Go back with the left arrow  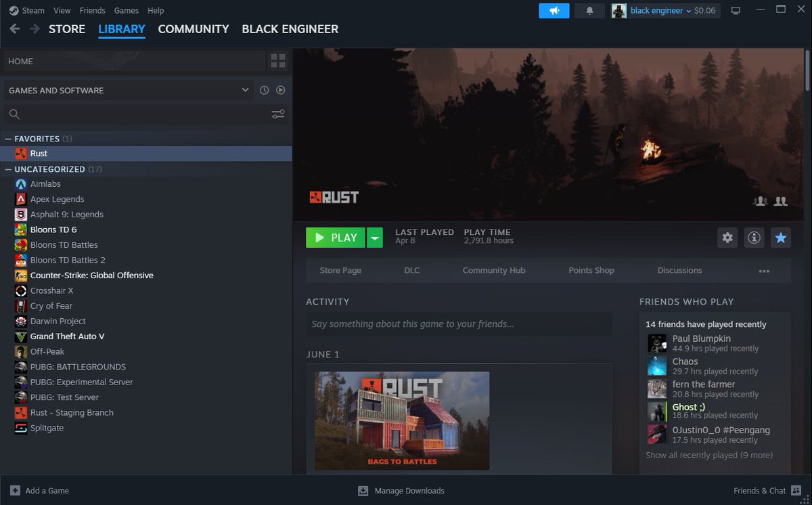[x=14, y=29]
